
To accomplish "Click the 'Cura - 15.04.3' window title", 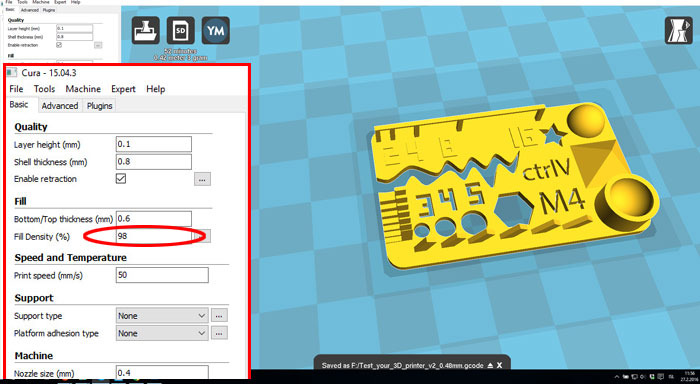I will point(49,73).
